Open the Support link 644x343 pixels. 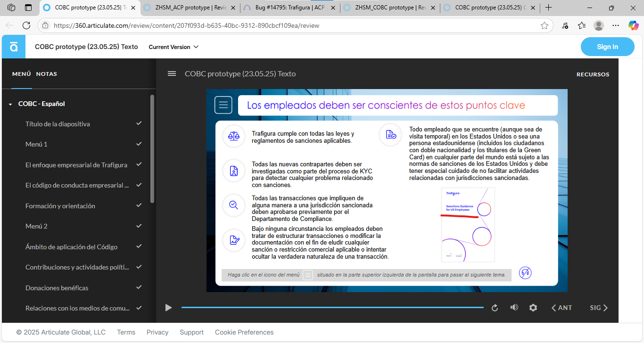(x=192, y=332)
